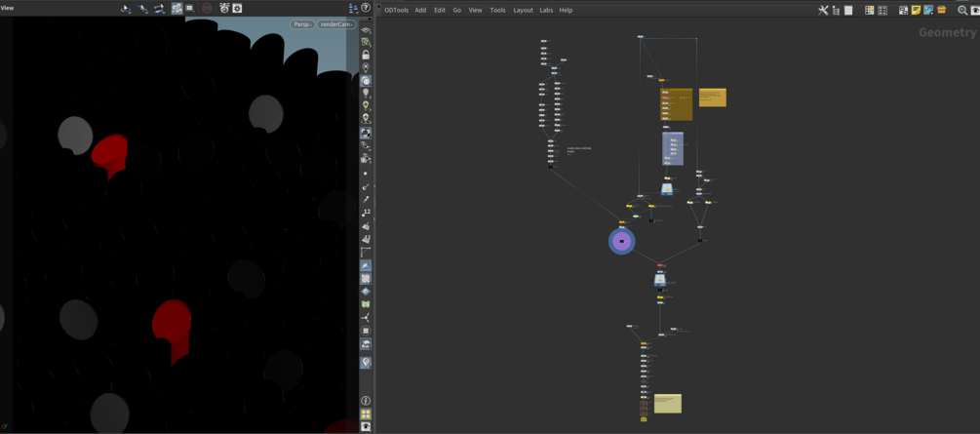Click the View pane tab label
The width and height of the screenshot is (980, 434).
click(7, 8)
